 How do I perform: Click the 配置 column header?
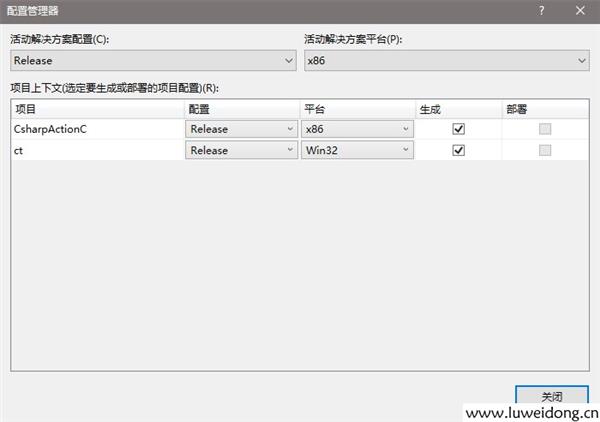pos(240,108)
